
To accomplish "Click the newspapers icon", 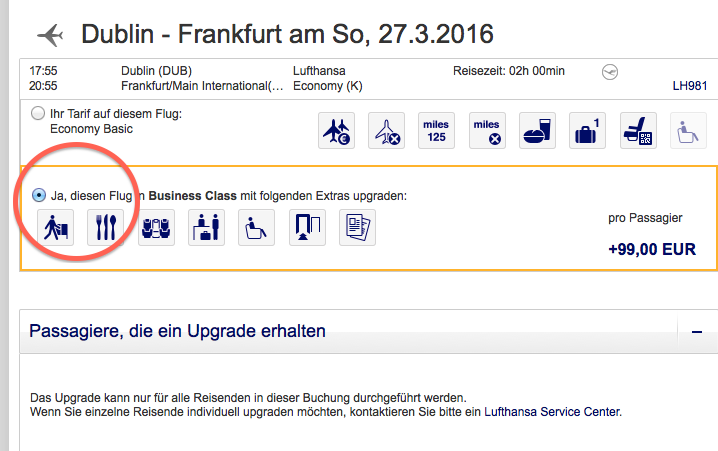I will pos(356,227).
